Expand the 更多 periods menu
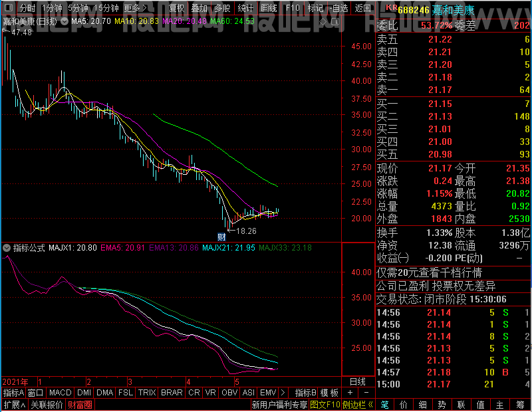The width and height of the screenshot is (532, 412). coord(135,8)
